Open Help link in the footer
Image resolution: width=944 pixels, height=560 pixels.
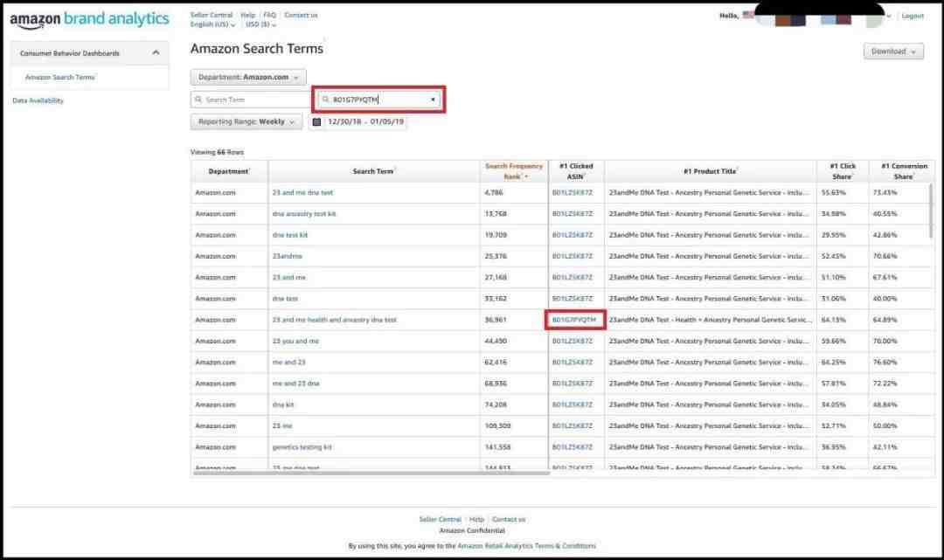pos(477,520)
